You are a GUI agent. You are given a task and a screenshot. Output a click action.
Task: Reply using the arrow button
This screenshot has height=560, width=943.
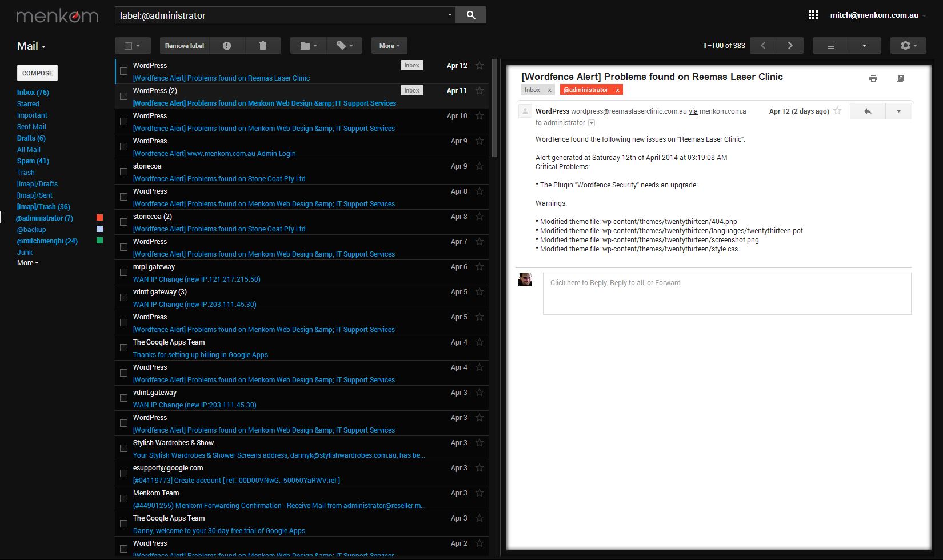click(868, 111)
